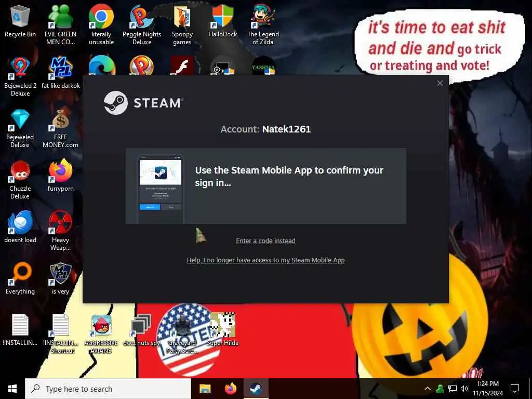
Task: Close the Steam sign-in dialog
Action: tap(440, 83)
